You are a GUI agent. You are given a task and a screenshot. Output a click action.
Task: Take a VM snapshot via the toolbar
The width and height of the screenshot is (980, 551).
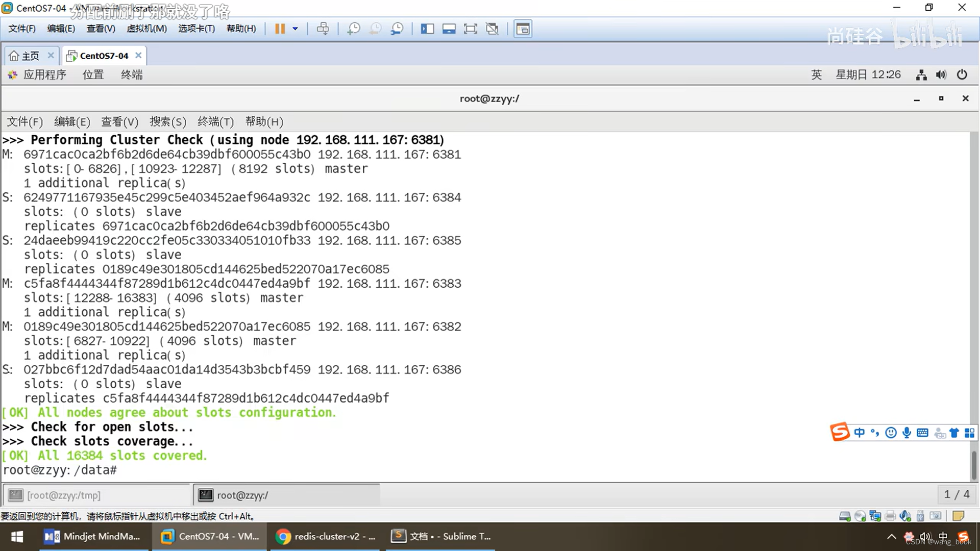point(353,29)
